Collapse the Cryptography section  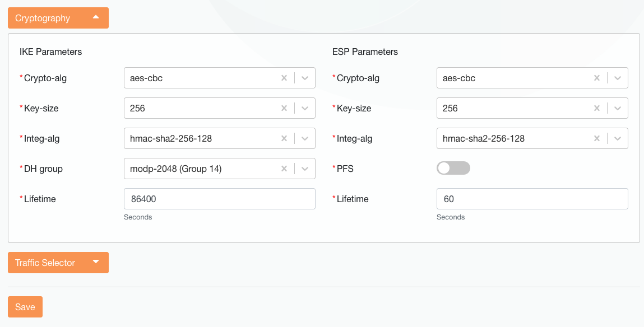click(x=58, y=18)
